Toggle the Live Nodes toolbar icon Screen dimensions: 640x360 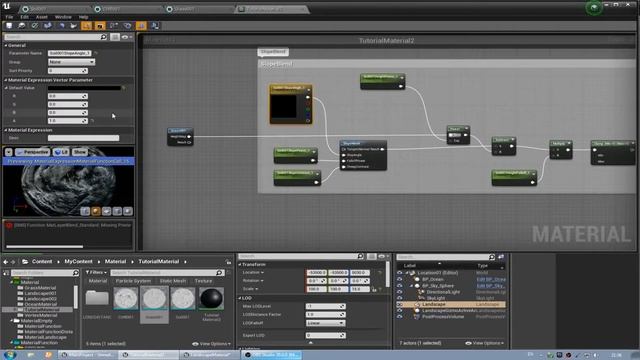coord(114,26)
